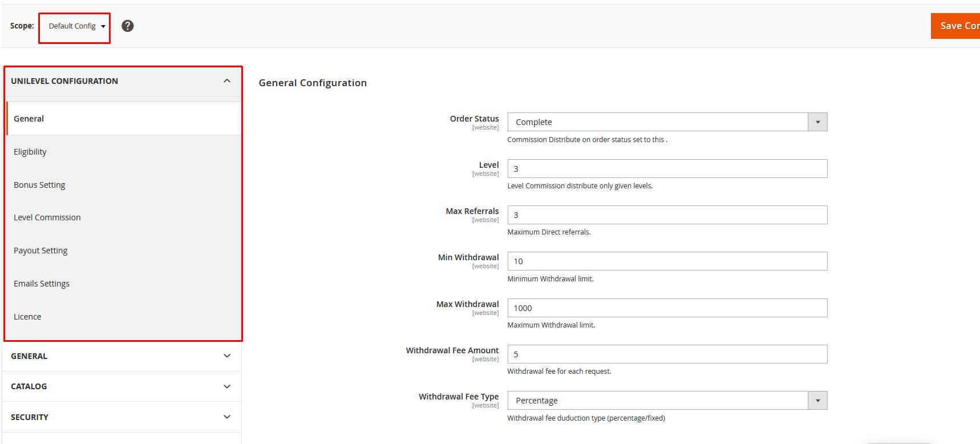980x444 pixels.
Task: Edit the Withdrawal Fee Amount field
Action: [667, 354]
